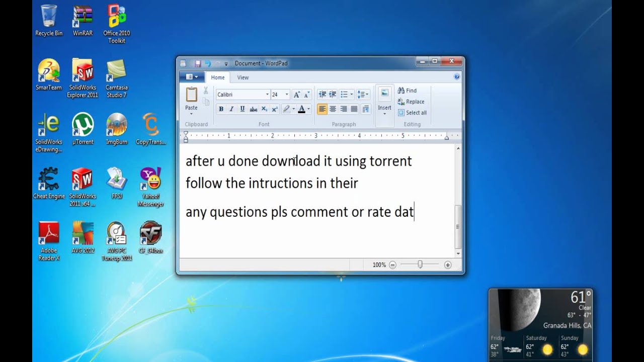Screen dimensions: 644x362
Task: Select SolidWorks Explorer 2011 desktop icon
Action: point(83,78)
